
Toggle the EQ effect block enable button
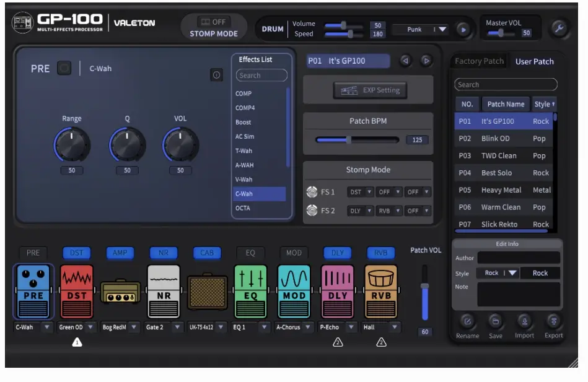pyautogui.click(x=250, y=253)
